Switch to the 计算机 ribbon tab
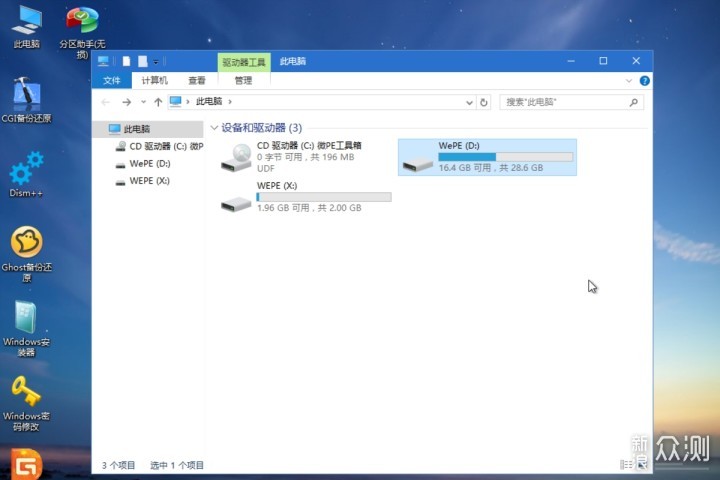 (x=154, y=81)
